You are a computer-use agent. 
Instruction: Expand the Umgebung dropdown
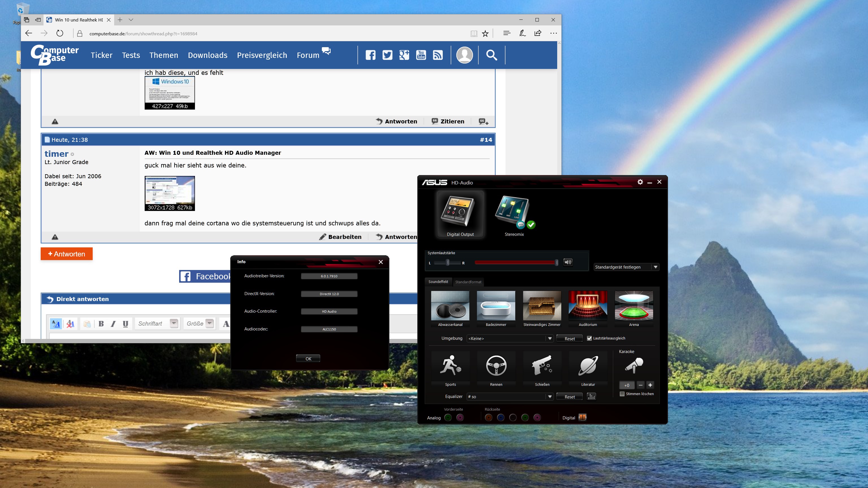pyautogui.click(x=550, y=339)
